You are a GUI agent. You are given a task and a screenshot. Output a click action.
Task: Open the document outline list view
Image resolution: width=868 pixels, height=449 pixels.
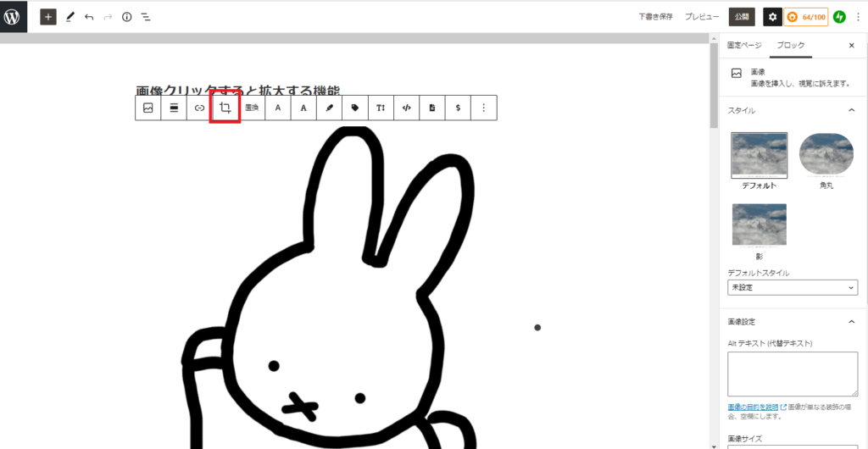pos(146,16)
